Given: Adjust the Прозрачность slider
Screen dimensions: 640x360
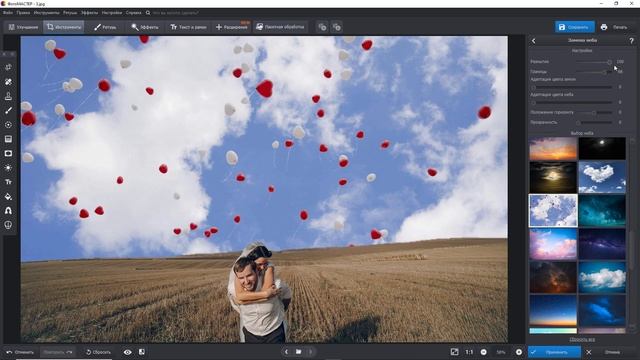Looking at the screenshot, I should tap(594, 122).
